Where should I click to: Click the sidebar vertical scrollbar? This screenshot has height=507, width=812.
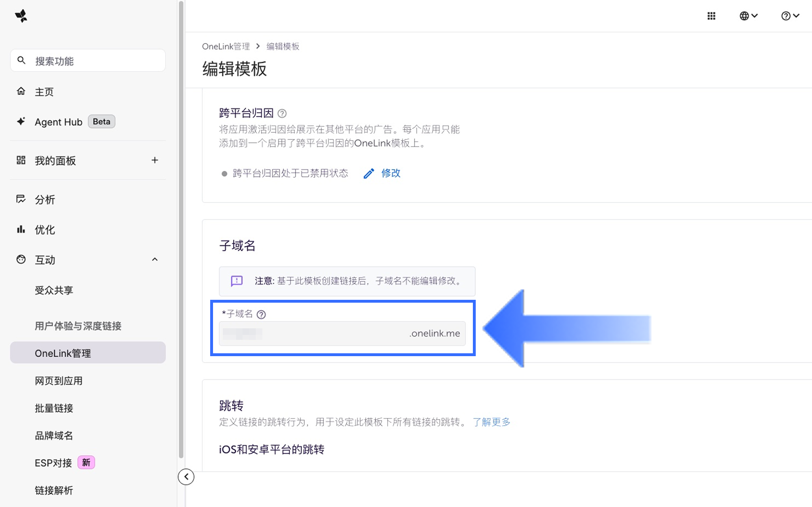click(181, 229)
